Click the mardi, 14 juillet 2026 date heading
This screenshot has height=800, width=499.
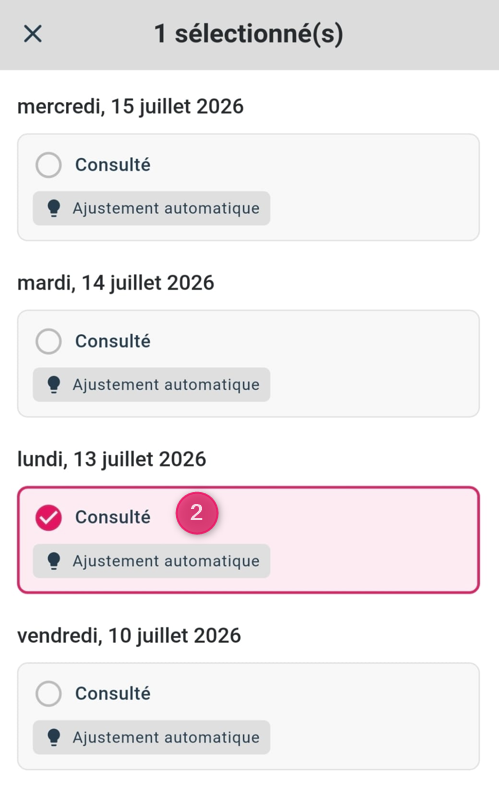[x=116, y=283]
